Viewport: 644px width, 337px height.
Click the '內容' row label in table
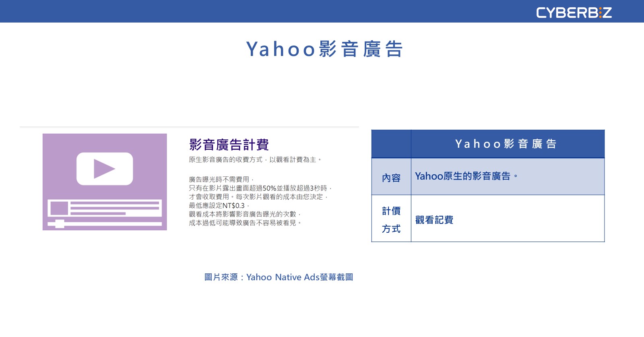[x=391, y=178]
